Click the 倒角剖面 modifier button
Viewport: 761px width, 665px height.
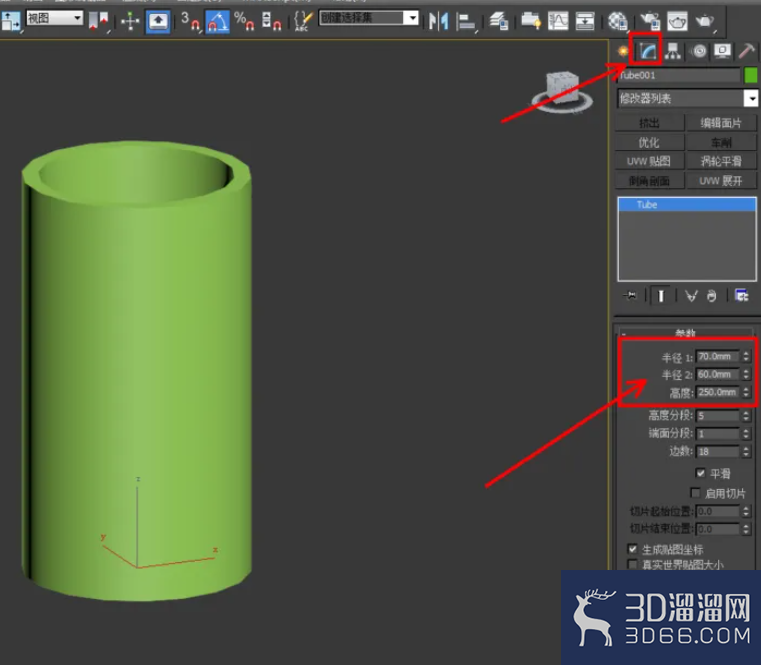coord(649,181)
